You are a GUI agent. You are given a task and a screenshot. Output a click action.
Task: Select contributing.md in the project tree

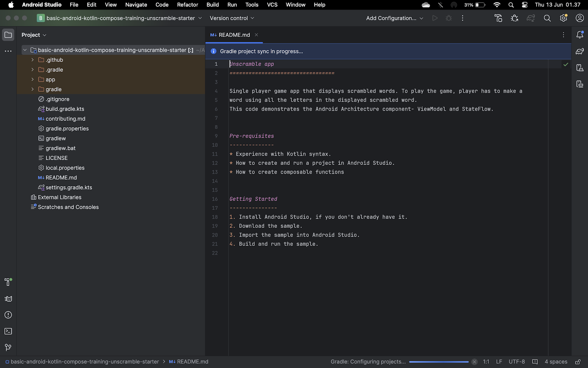pyautogui.click(x=65, y=119)
